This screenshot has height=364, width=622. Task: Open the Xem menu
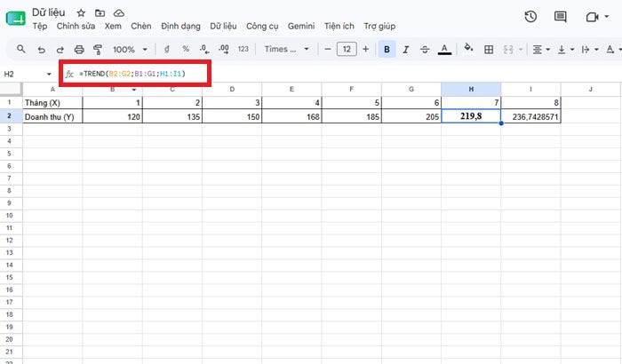113,26
